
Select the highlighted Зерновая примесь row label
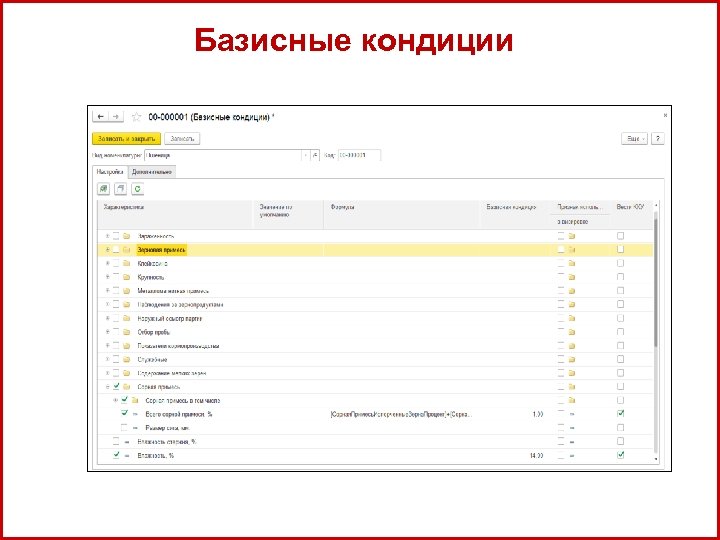tap(162, 250)
